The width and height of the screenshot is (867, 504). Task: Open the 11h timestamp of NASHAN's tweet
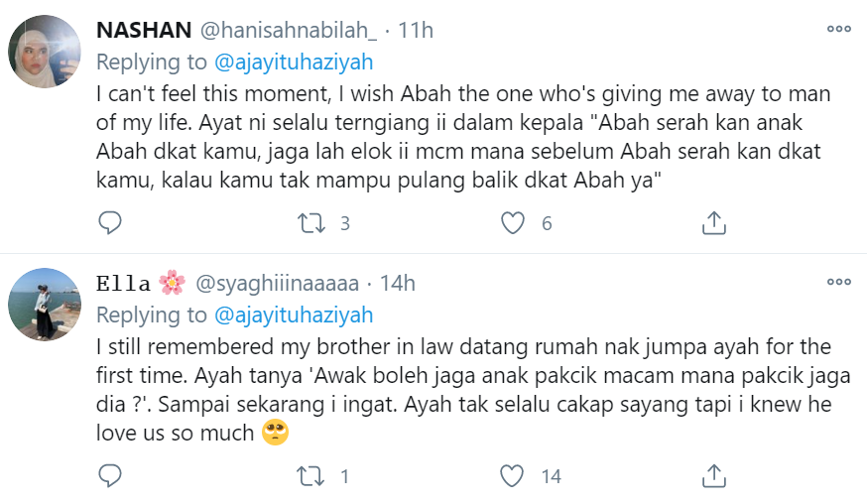click(x=416, y=31)
